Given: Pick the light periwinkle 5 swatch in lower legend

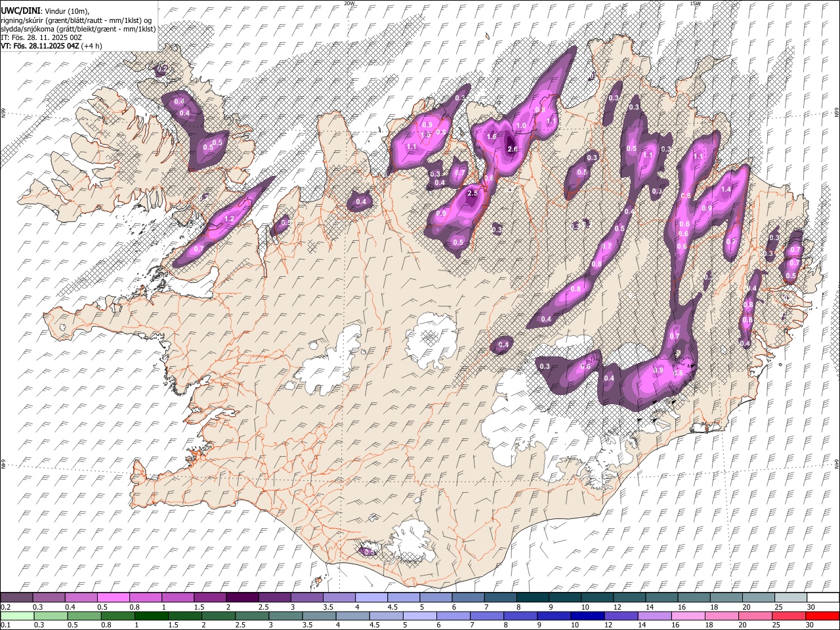Looking at the screenshot, I should [420, 616].
